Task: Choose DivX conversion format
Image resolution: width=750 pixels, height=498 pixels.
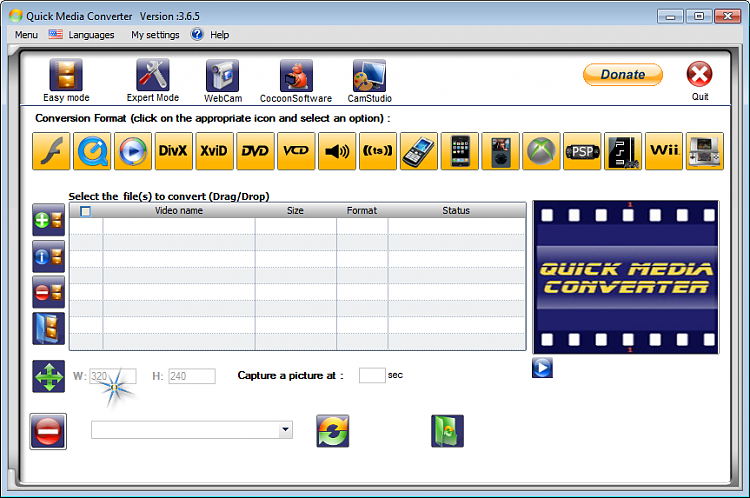Action: pyautogui.click(x=174, y=151)
